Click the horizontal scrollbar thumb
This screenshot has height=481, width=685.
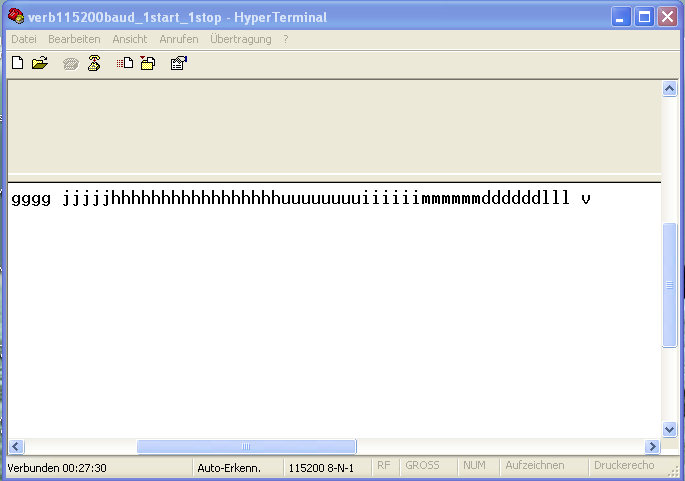tap(246, 447)
